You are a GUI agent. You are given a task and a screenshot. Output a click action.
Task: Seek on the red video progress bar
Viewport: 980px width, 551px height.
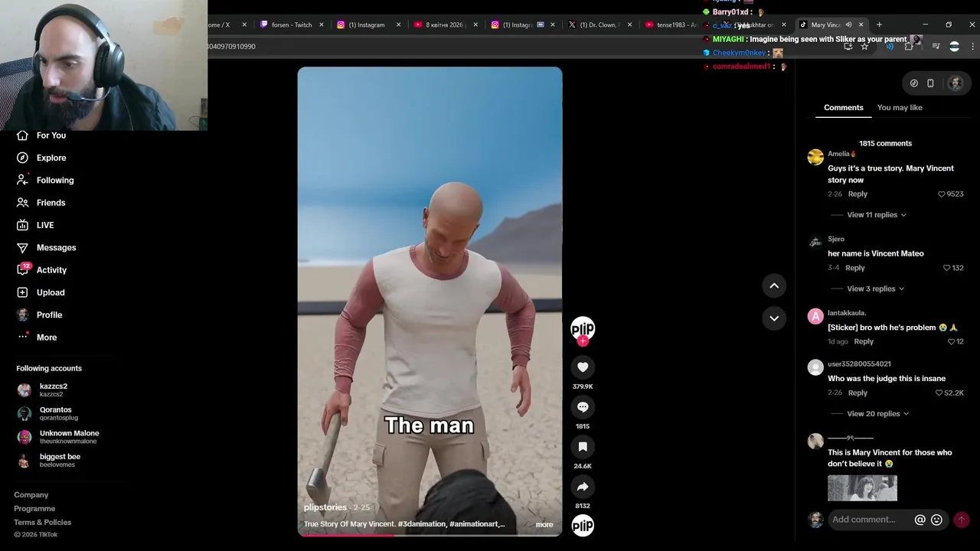(430, 534)
